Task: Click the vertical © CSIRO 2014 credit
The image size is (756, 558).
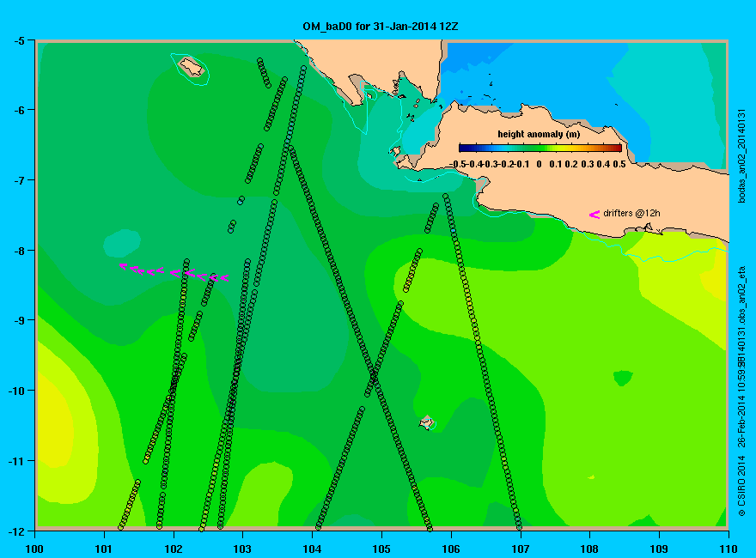Action: click(x=742, y=485)
